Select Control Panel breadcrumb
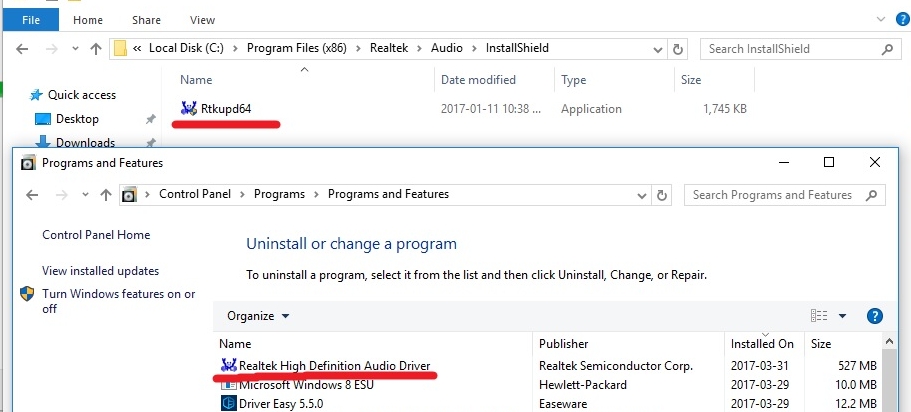This screenshot has width=911, height=412. coord(195,194)
